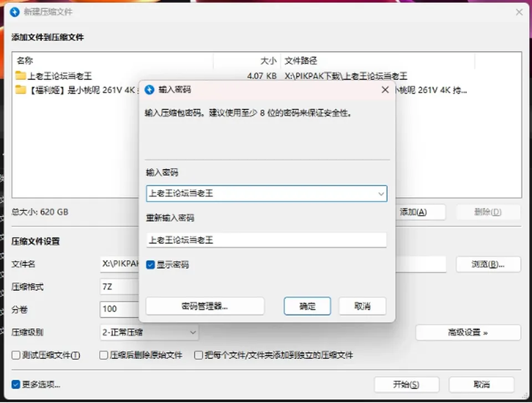Enable 测试压缩文件 checkbox
This screenshot has height=403, width=532.
click(x=16, y=355)
